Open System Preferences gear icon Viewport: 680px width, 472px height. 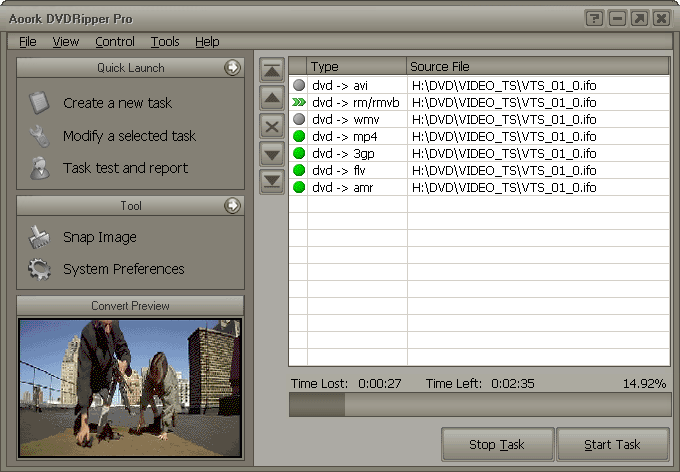39,269
